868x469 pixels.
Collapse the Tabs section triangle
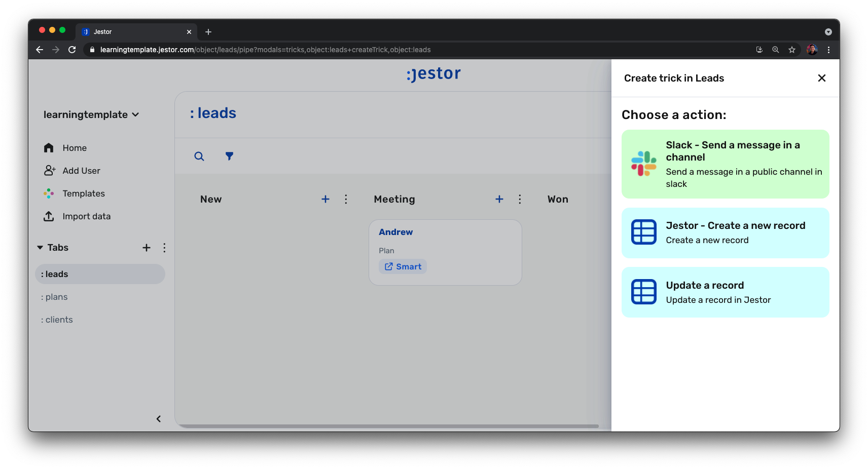pos(40,248)
